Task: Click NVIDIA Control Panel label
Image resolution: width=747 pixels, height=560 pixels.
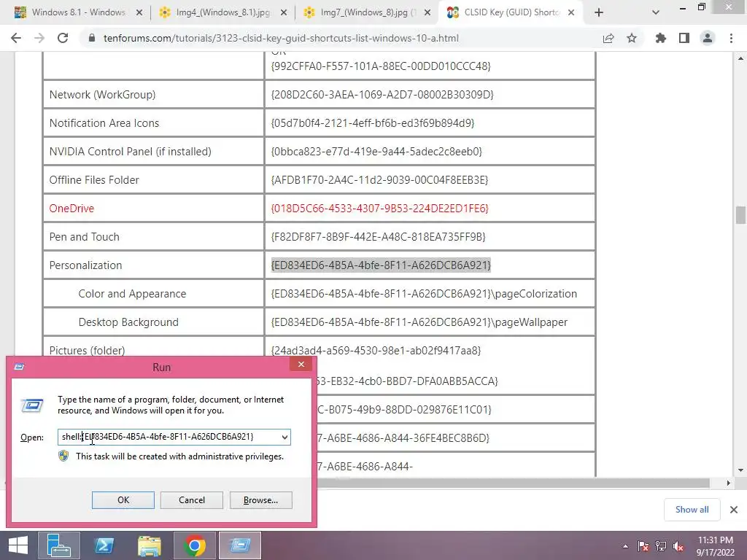Action: 130,152
